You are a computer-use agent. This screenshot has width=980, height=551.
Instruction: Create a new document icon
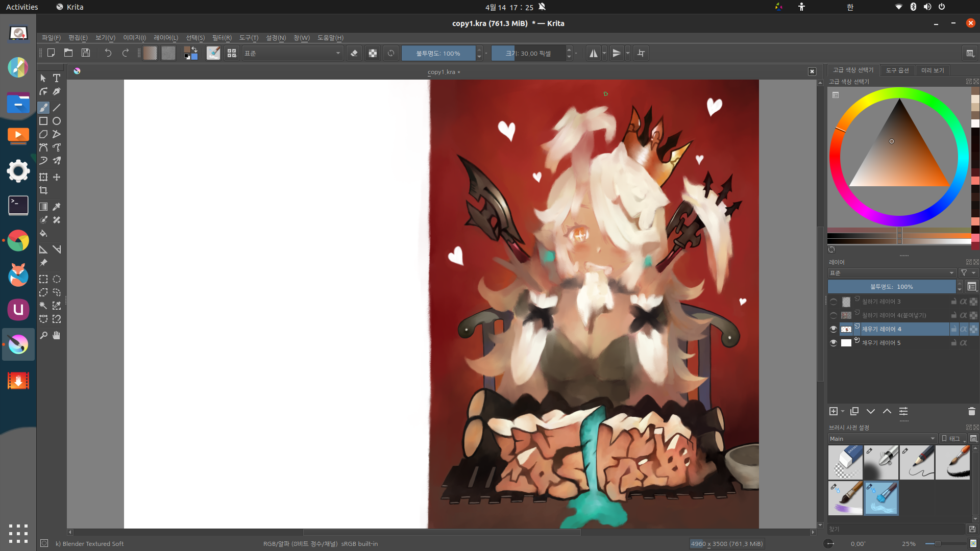(51, 53)
